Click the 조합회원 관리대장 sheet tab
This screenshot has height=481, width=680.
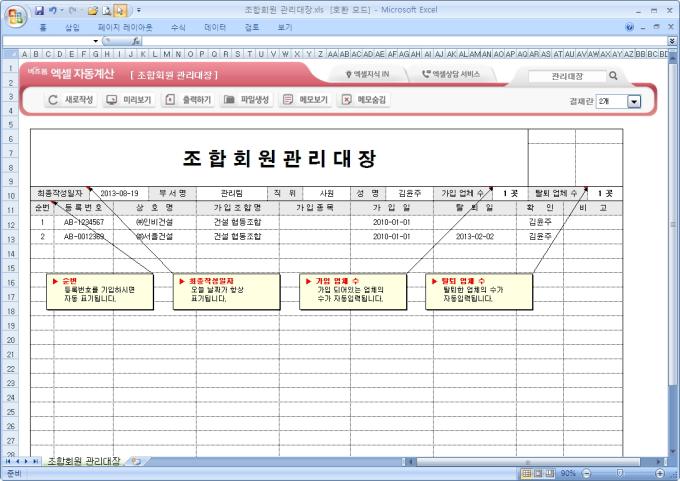[x=84, y=461]
